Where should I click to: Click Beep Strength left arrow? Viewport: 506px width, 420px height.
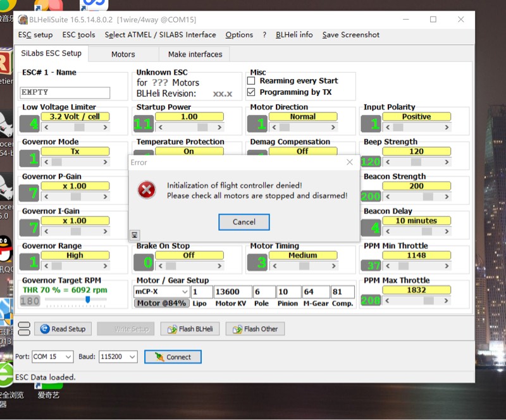(388, 162)
